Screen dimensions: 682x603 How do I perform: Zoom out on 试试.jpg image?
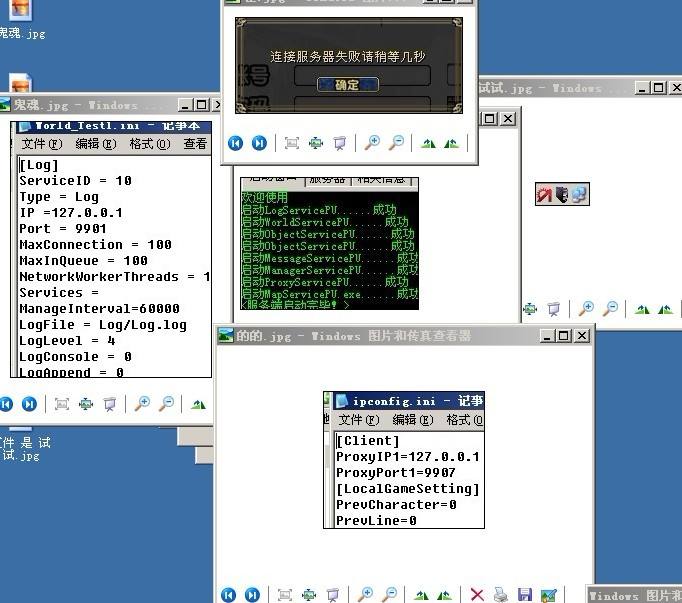pyautogui.click(x=611, y=308)
